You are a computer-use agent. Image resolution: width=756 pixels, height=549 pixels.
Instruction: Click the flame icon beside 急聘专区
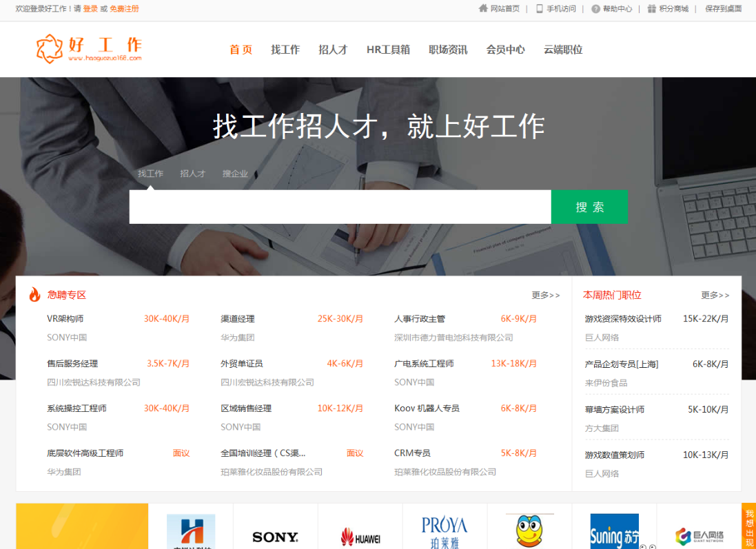34,295
